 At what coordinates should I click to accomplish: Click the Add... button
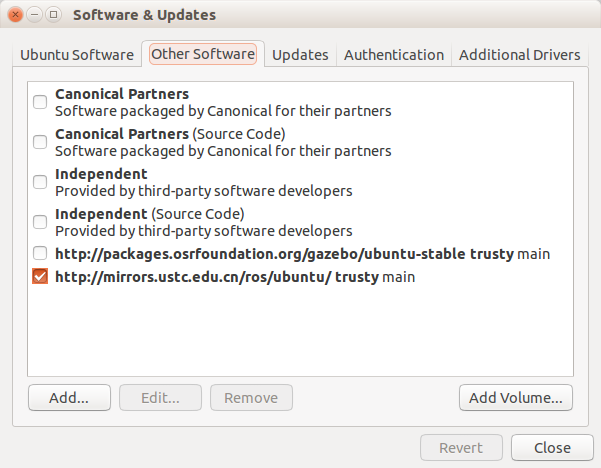click(x=69, y=397)
